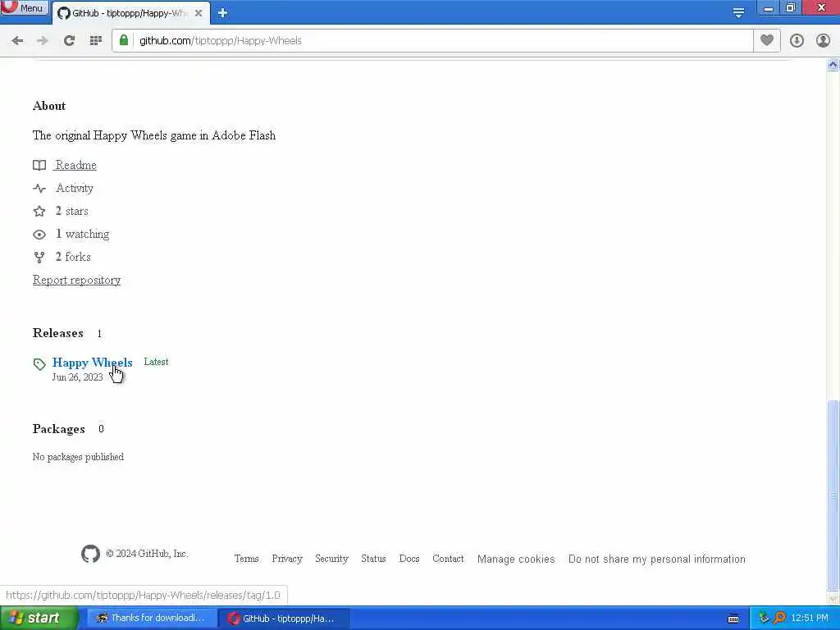Click the keyboard icon in taskbar
The image size is (840, 630).
[x=733, y=619]
